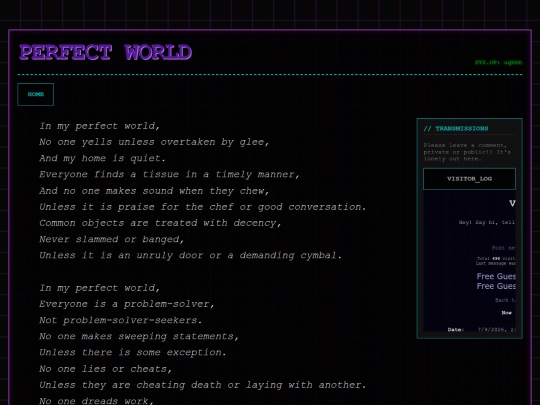Open the HOME navigation button
Viewport: 540px width, 405px height.
tap(35, 94)
